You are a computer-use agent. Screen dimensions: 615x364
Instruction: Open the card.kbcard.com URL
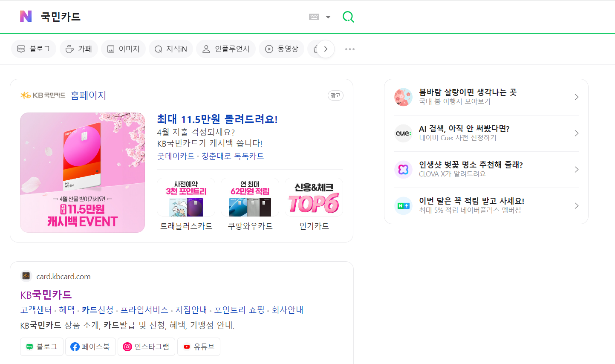coord(64,277)
